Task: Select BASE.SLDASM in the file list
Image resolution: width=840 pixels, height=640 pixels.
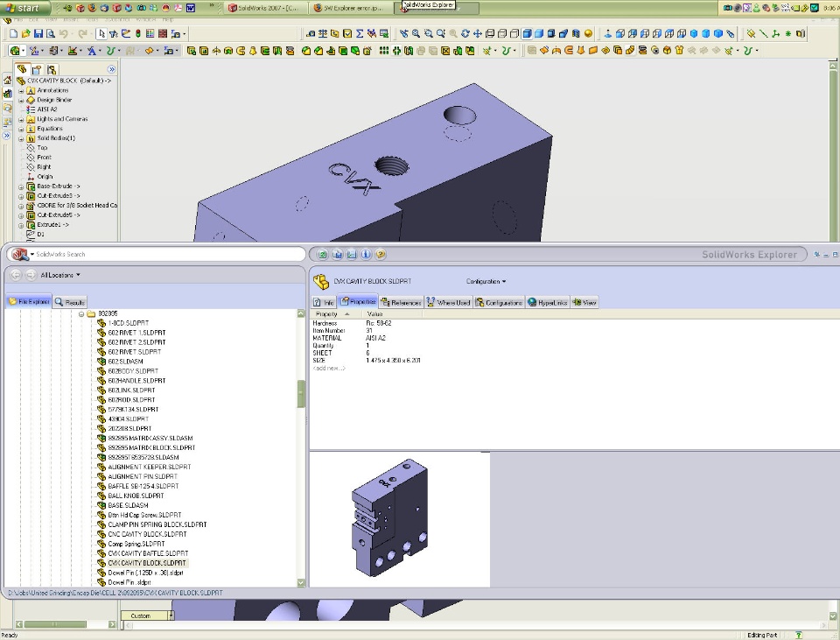Action: (x=128, y=505)
